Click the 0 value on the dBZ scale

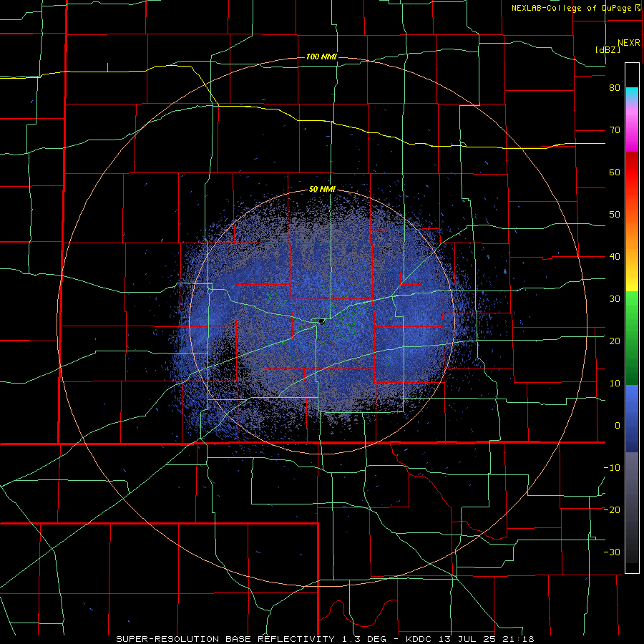618,426
